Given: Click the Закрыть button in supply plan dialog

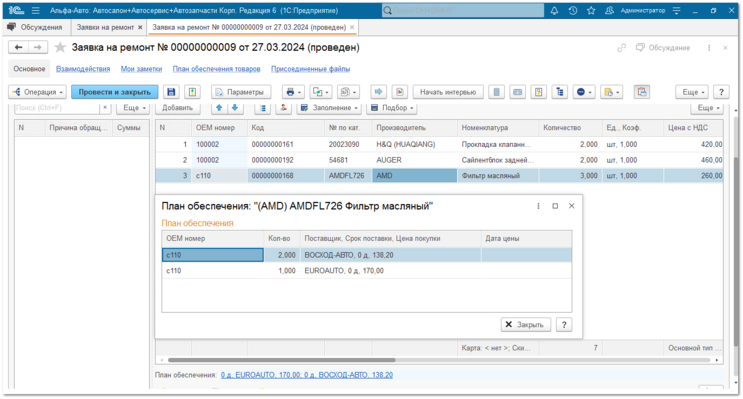Looking at the screenshot, I should click(x=526, y=325).
